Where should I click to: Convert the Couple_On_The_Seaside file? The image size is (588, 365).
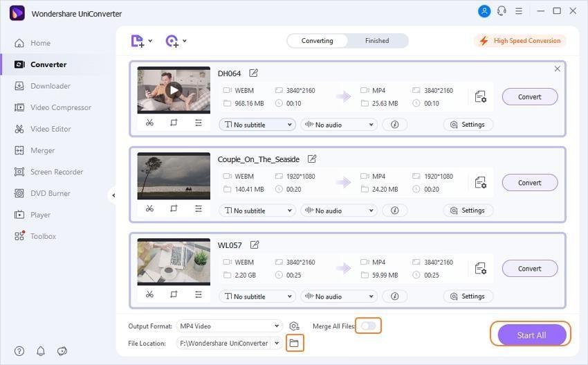(x=529, y=183)
